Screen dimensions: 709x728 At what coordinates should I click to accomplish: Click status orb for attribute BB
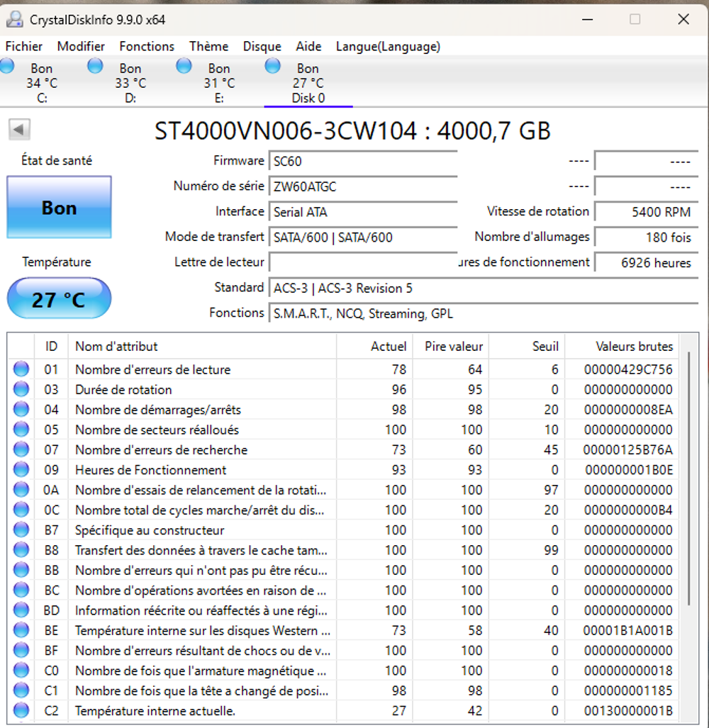(x=21, y=570)
